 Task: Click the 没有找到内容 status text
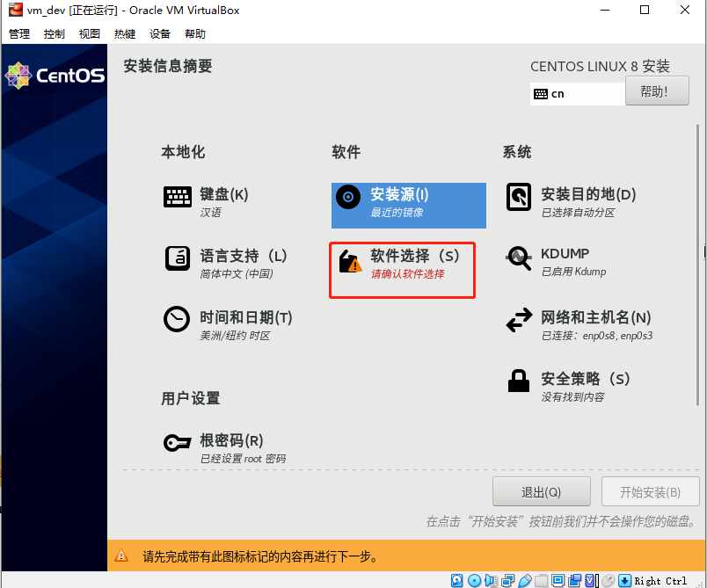[572, 397]
